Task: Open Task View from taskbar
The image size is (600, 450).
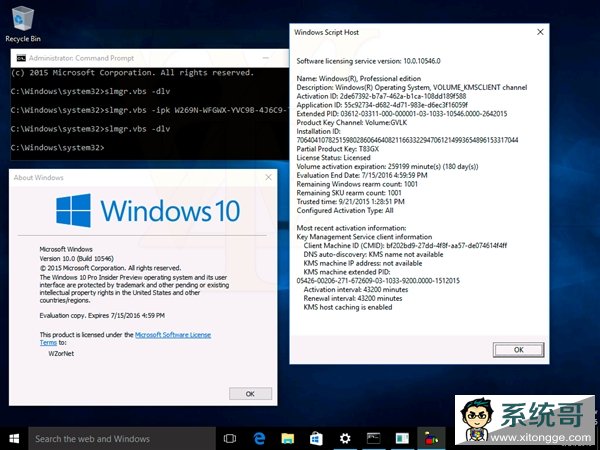Action: 230,439
